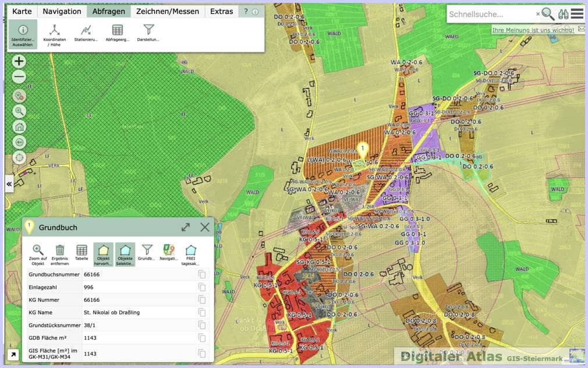Screen dimensions: 588x368
Task: Click the Darstellung filter icon
Action: click(x=148, y=33)
